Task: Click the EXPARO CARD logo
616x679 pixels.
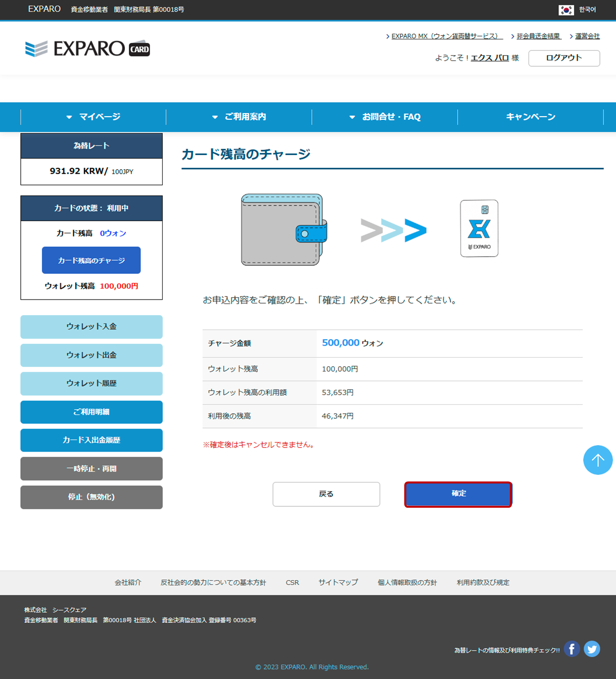Action: 87,48
